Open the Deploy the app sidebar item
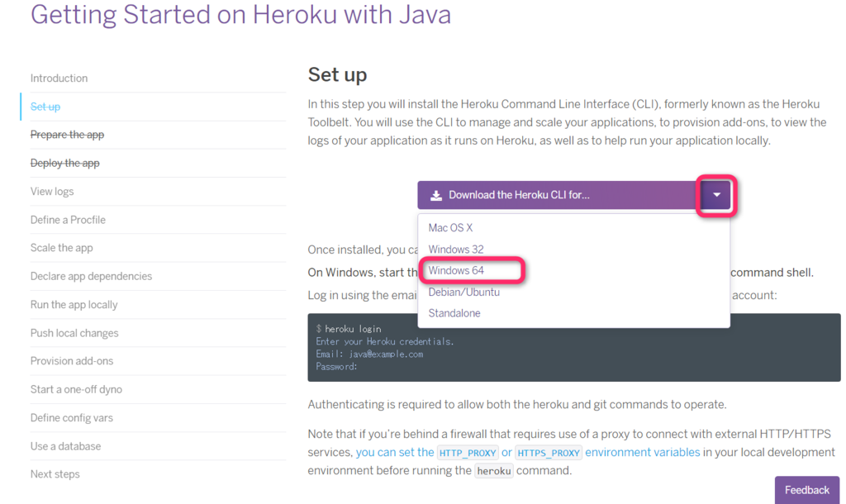This screenshot has width=846, height=504. point(64,163)
